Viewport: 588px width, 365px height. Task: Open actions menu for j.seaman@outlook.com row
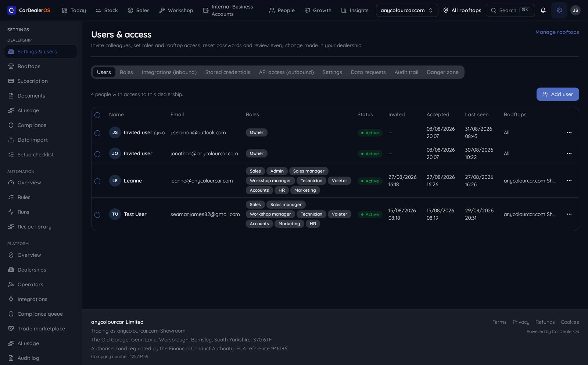pos(569,132)
